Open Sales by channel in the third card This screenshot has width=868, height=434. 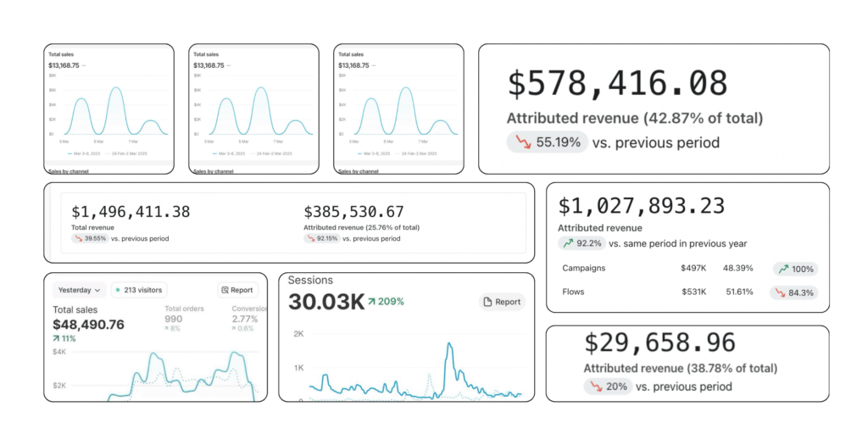359,171
